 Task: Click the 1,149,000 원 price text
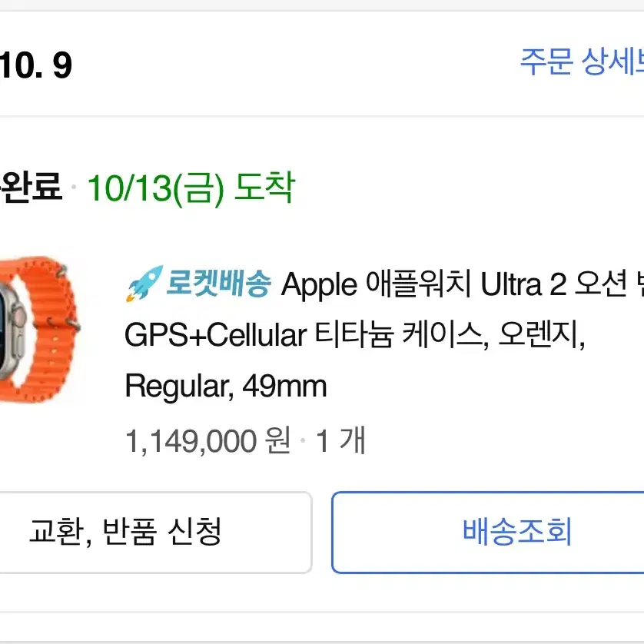pyautogui.click(x=207, y=440)
